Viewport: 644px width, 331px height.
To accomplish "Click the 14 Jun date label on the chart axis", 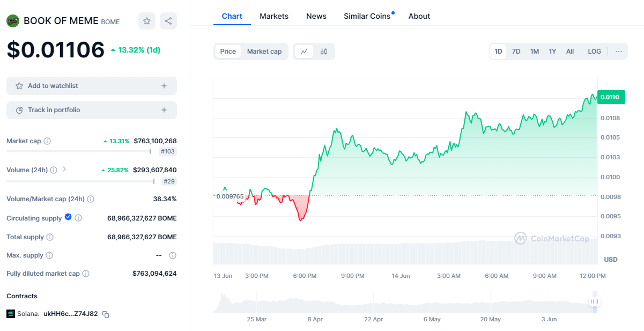I will pos(401,276).
